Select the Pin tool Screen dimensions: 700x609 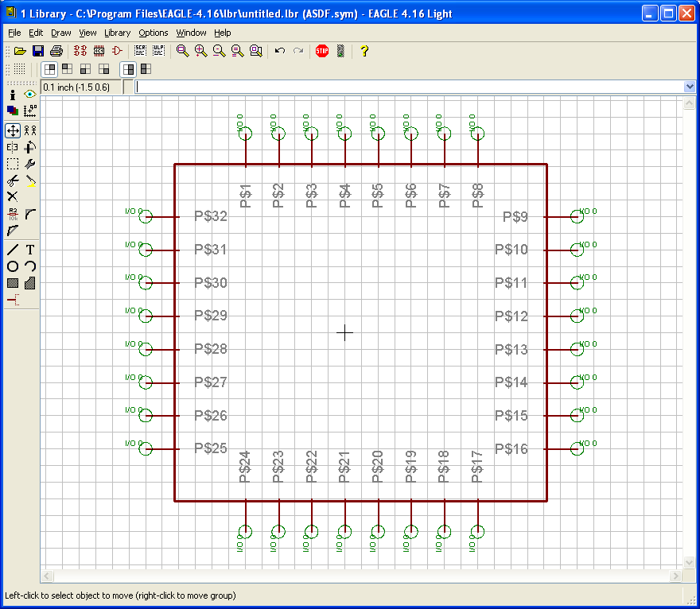pyautogui.click(x=13, y=300)
